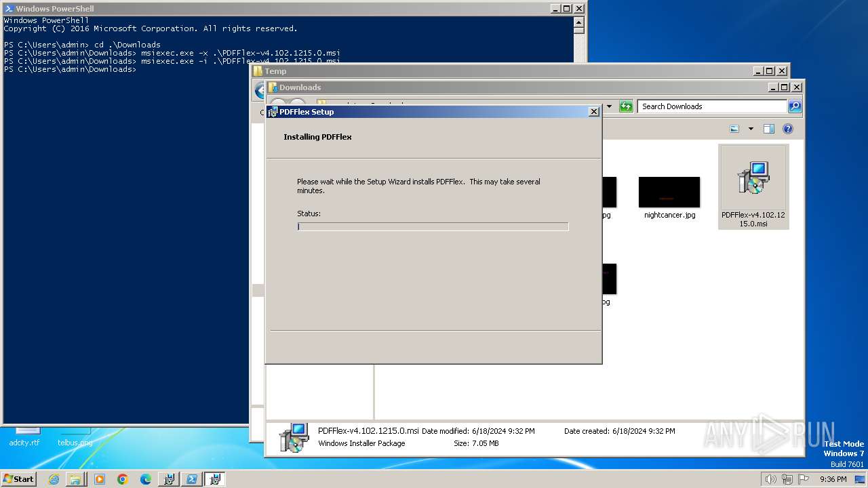The image size is (868, 488).
Task: Click Date modified value in details pane
Action: [x=503, y=431]
